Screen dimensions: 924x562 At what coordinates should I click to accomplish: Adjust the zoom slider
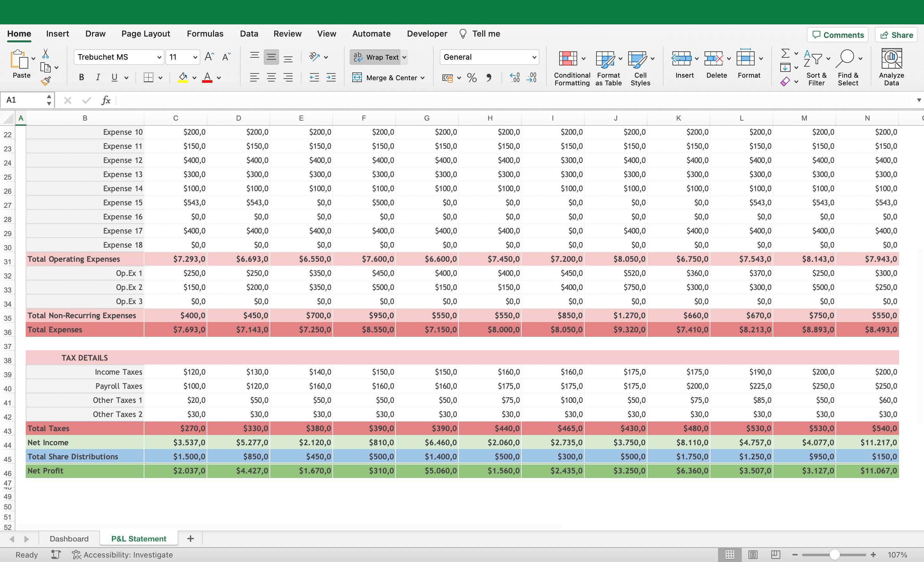834,555
